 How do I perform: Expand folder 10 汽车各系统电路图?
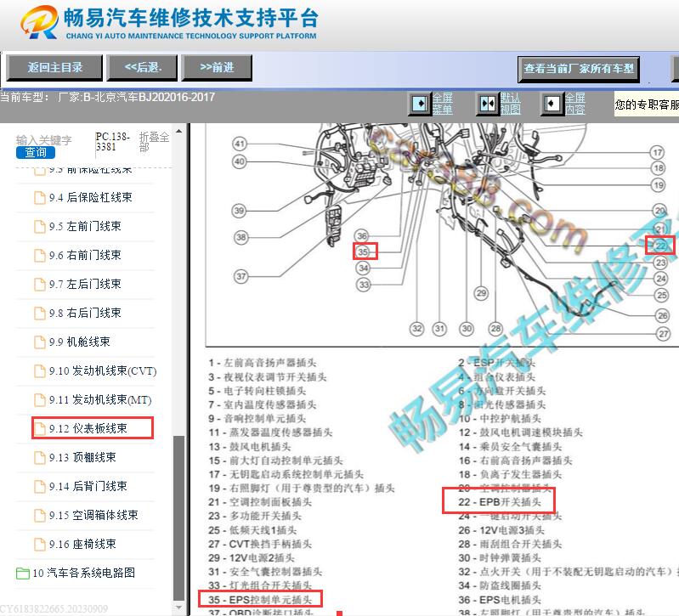point(83,574)
